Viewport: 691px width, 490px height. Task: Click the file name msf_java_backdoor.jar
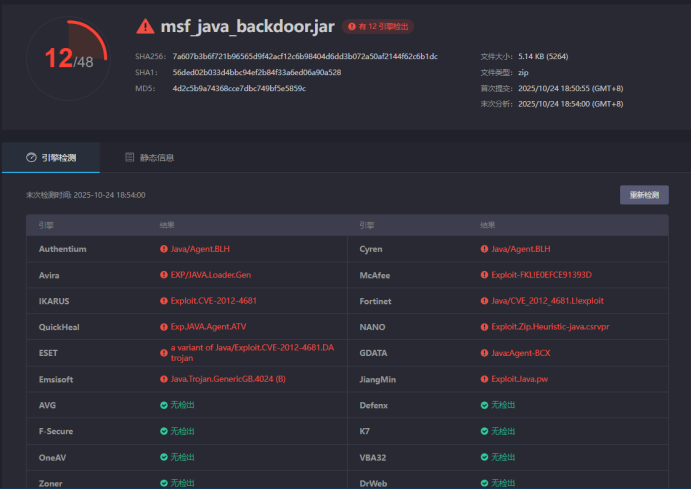(248, 26)
